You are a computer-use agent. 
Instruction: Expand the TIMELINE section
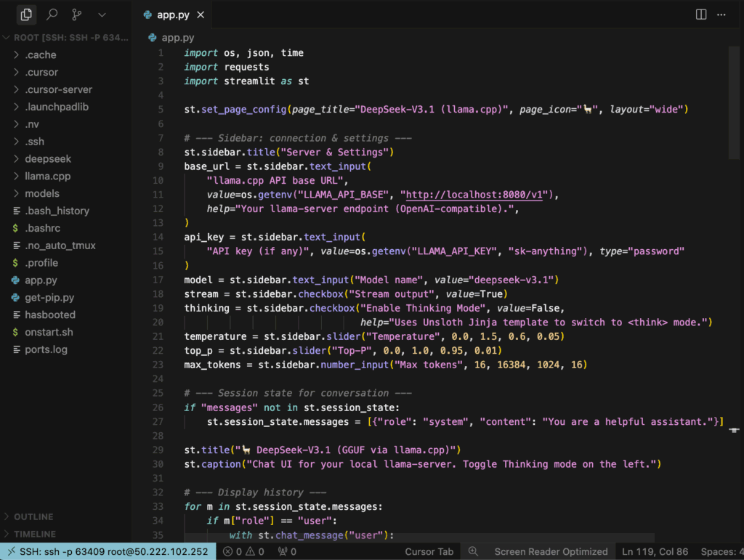pos(66,534)
